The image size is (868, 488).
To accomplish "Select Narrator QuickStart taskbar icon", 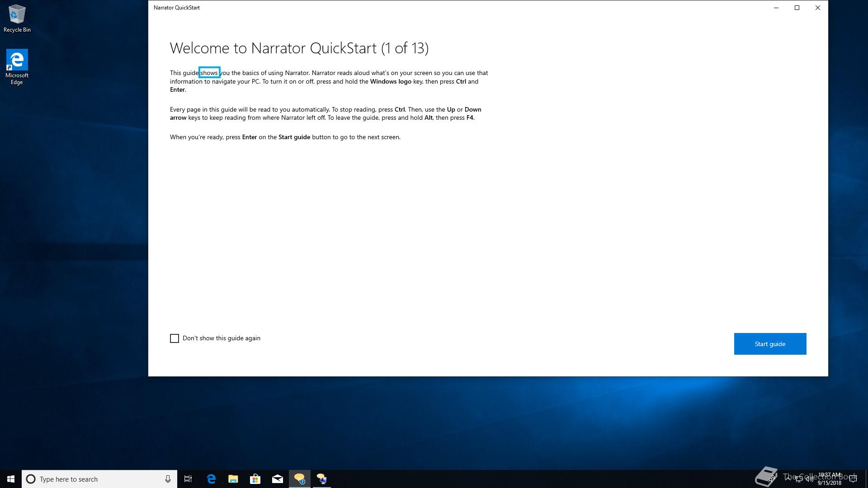I will pos(300,479).
